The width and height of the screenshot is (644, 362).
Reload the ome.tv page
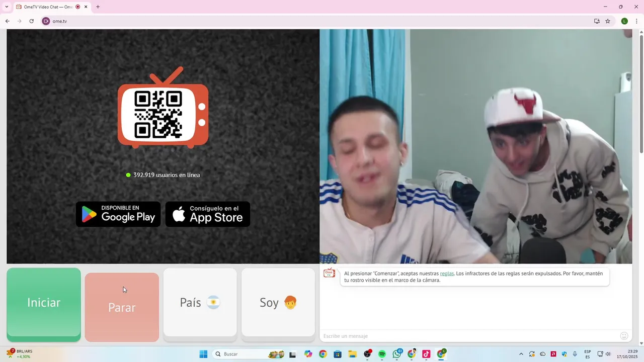click(x=31, y=21)
